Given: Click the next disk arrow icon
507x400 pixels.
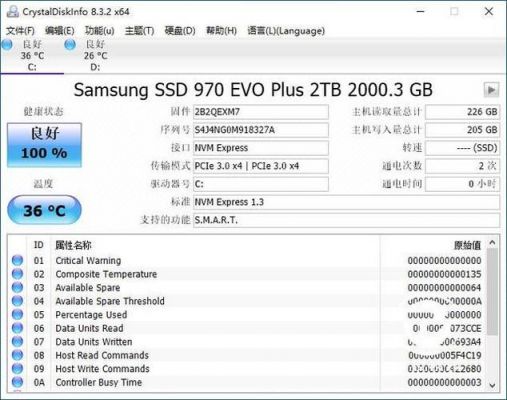Looking at the screenshot, I should point(491,90).
